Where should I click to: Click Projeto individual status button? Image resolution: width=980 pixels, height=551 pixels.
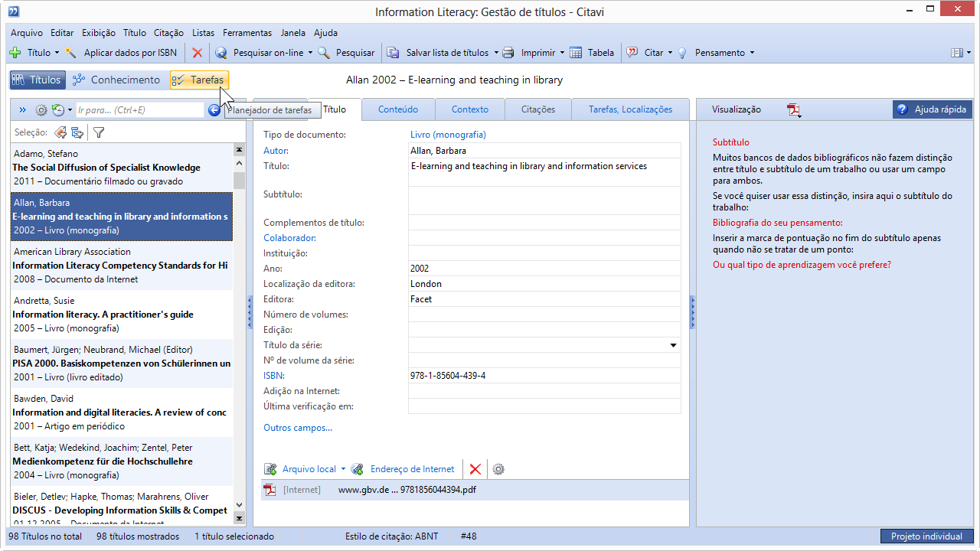click(x=927, y=536)
